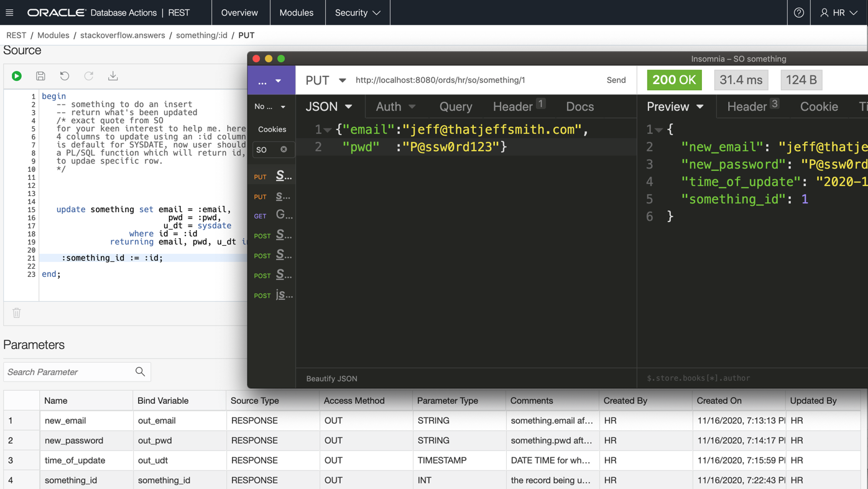Select second PUT request in sidebar

tap(272, 196)
